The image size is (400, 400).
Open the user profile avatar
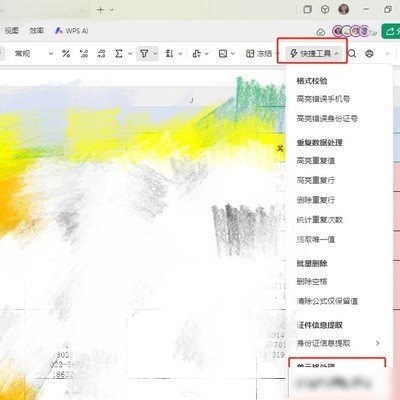point(343,9)
